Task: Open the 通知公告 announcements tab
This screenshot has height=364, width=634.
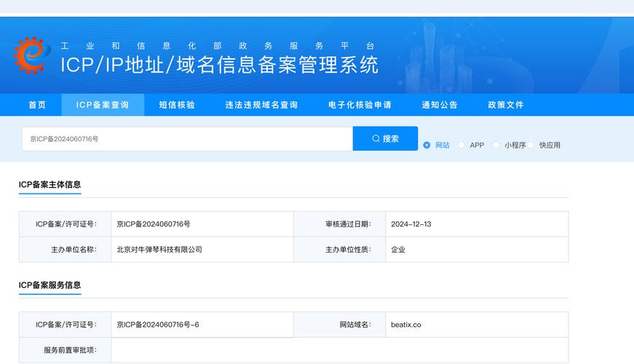Action: (440, 105)
